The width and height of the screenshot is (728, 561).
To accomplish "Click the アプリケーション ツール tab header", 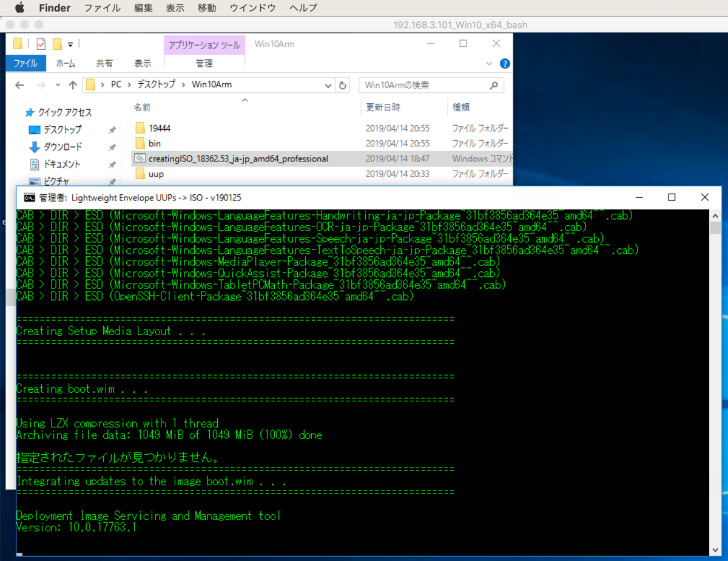I will (204, 45).
